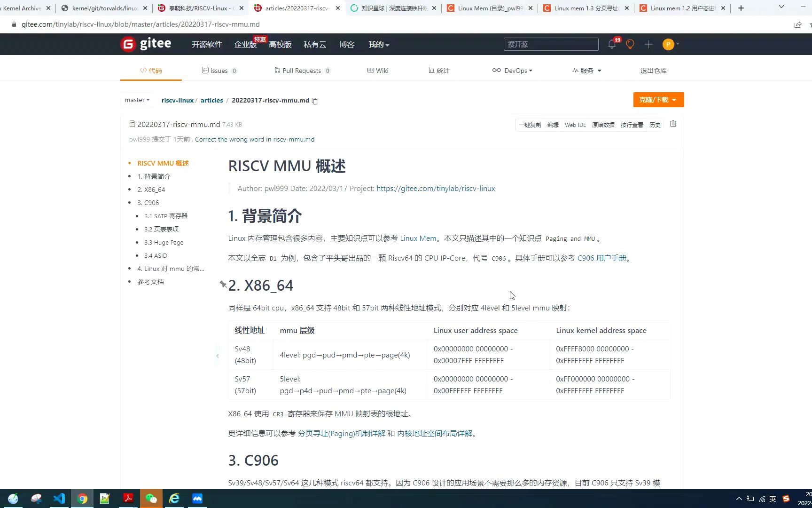Viewport: 812px width, 508px height.
Task: Jump to 3.3 Huge Page in outline
Action: pos(164,242)
